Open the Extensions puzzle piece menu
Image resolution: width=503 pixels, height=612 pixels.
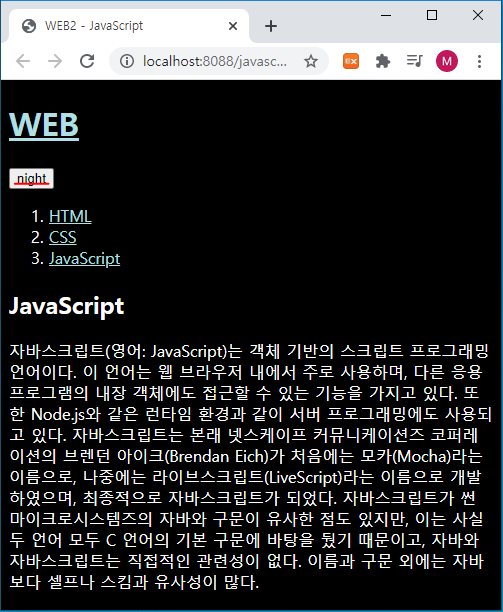(383, 61)
